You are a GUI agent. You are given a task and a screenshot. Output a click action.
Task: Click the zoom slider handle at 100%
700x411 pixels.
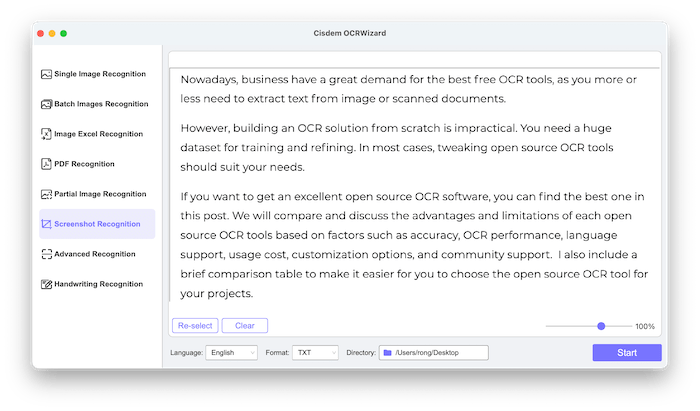(601, 326)
